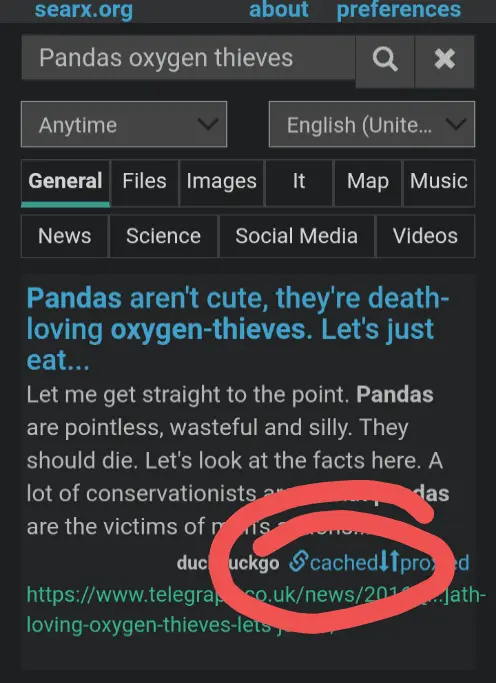Open the Videos category tab

coord(425,236)
